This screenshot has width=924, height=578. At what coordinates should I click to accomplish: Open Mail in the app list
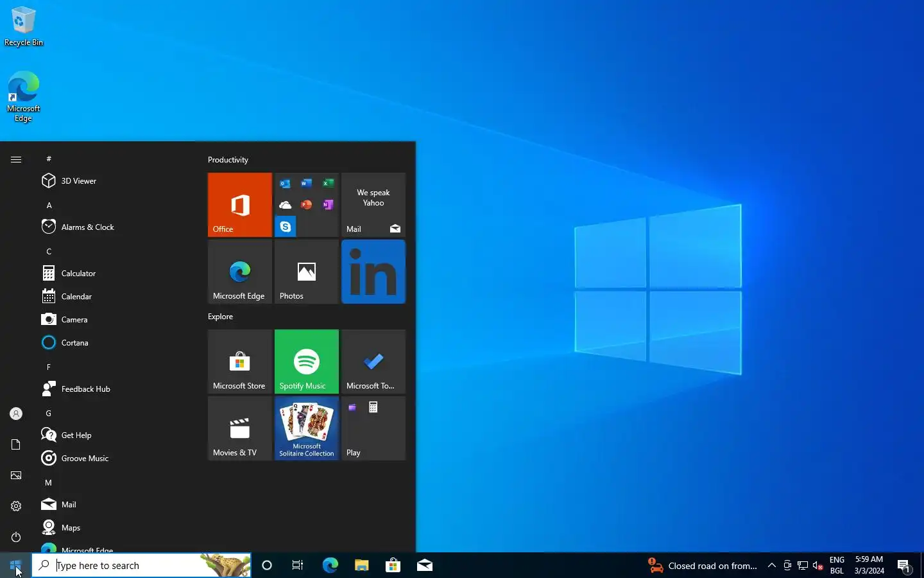pyautogui.click(x=116, y=505)
